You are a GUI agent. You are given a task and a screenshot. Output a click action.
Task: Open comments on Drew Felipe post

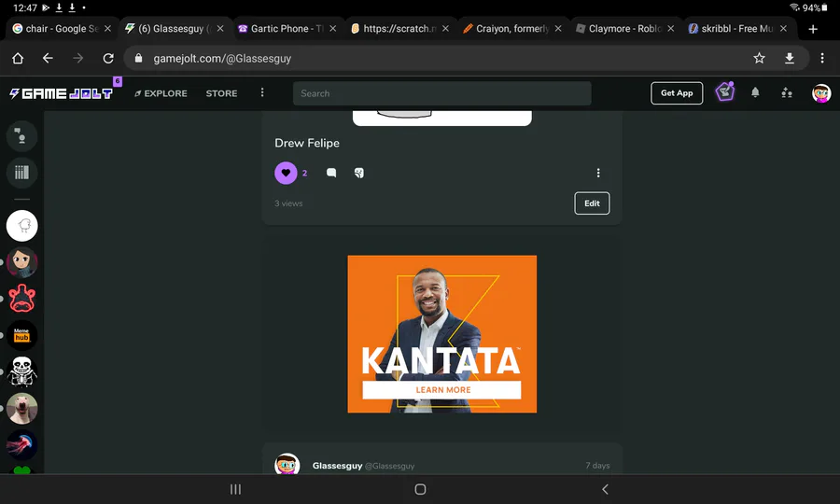point(331,173)
